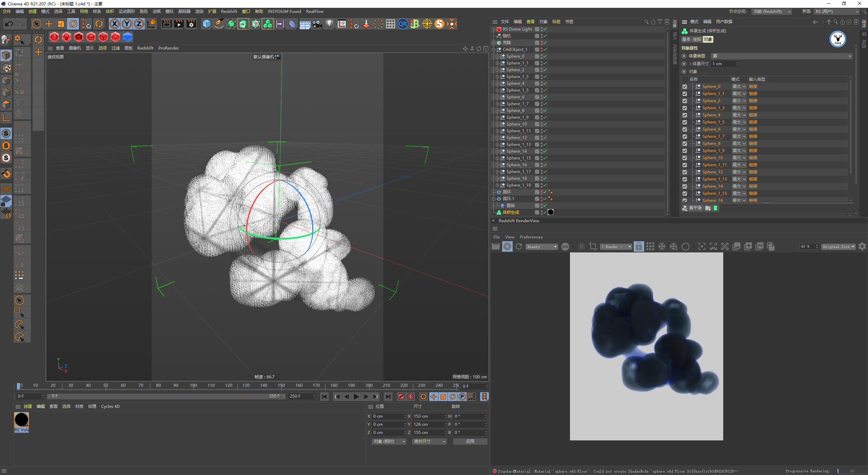The height and width of the screenshot is (475, 868).
Task: Toggle the X axis lock icon
Action: (115, 24)
